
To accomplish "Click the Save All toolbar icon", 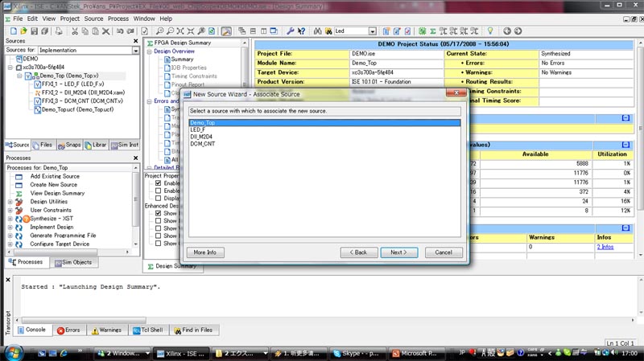I will 45,31.
